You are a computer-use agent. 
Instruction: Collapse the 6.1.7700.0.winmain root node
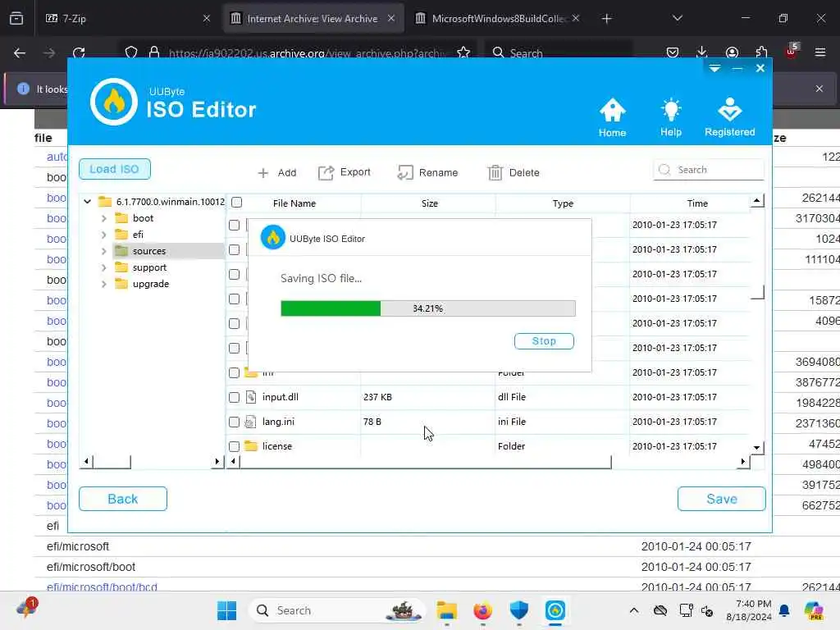87,202
